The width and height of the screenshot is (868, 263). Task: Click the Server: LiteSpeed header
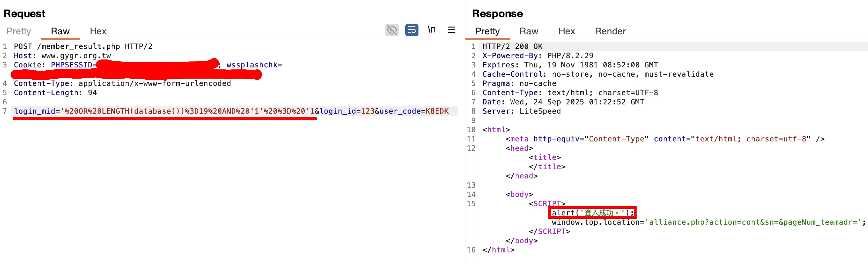(522, 111)
